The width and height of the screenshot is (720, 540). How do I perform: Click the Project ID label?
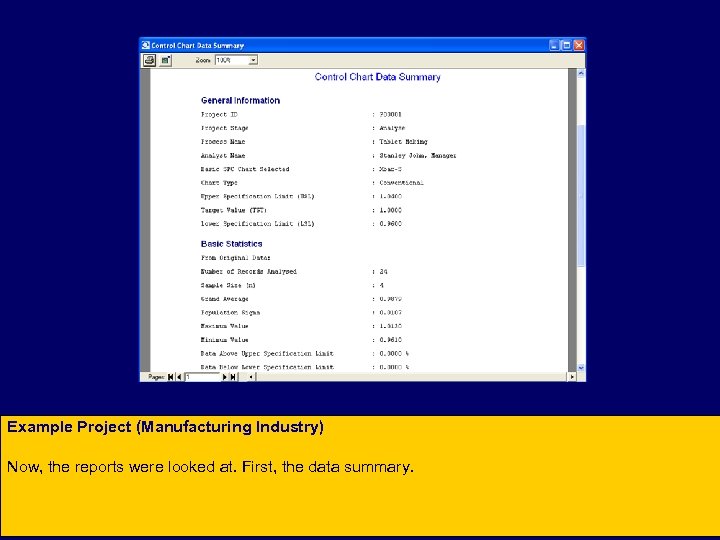(219, 114)
